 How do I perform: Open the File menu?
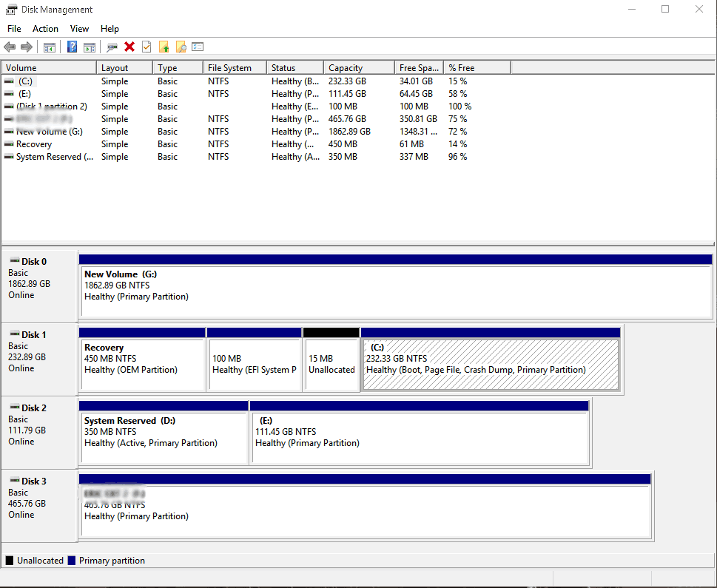(13, 28)
